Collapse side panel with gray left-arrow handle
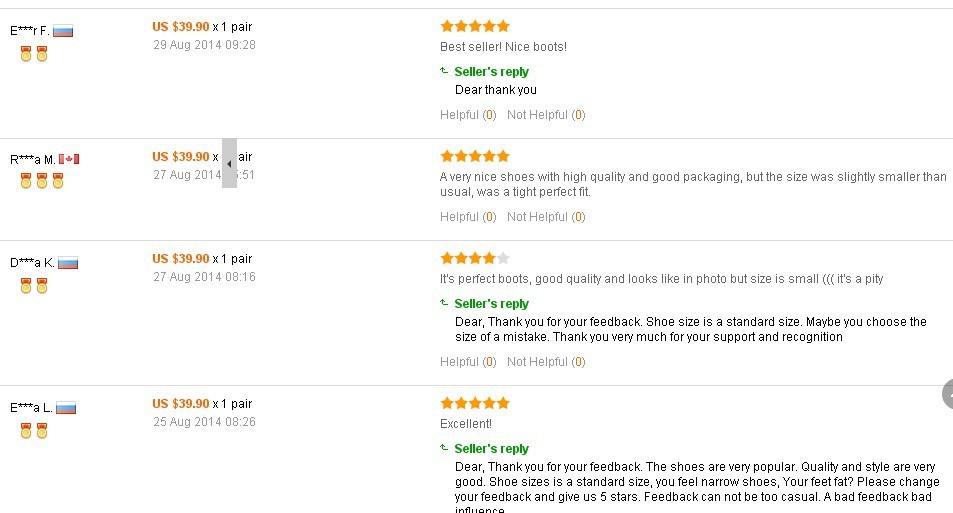This screenshot has height=513, width=953. (229, 163)
